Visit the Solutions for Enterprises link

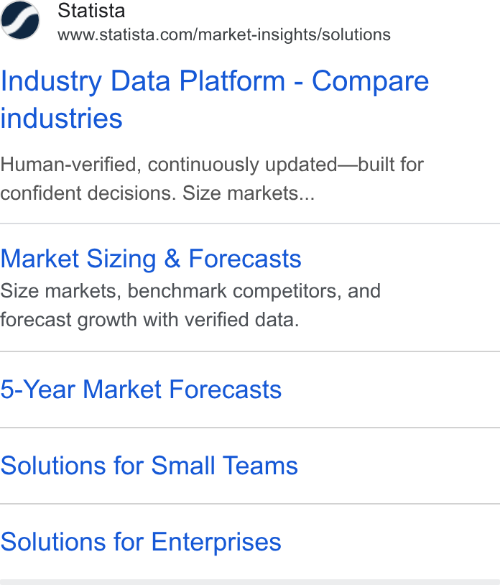point(141,542)
